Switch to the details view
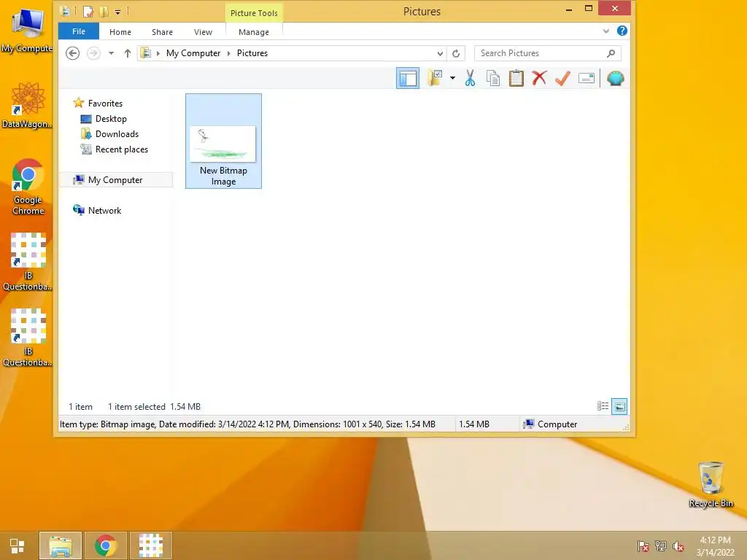The height and width of the screenshot is (560, 747). [x=603, y=406]
